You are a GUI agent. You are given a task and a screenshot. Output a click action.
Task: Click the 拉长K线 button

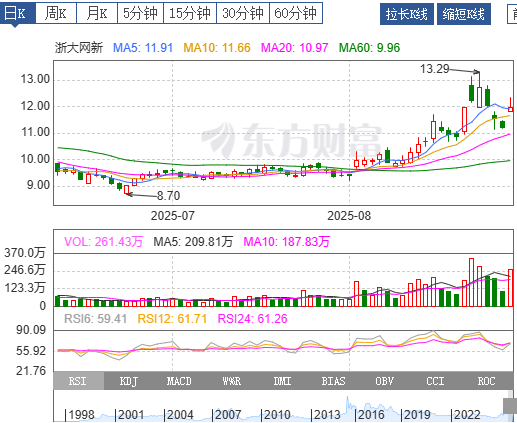point(407,14)
